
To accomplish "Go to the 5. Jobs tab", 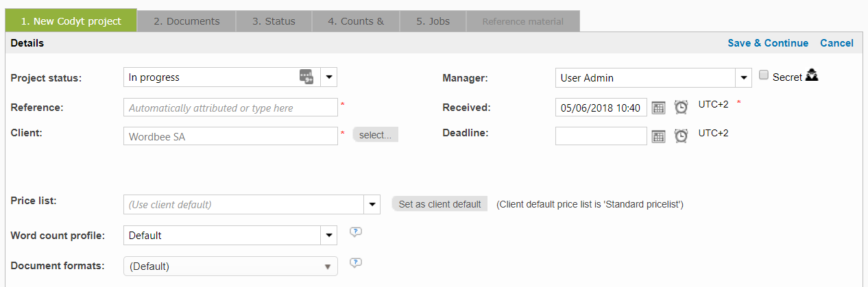I will (x=433, y=21).
